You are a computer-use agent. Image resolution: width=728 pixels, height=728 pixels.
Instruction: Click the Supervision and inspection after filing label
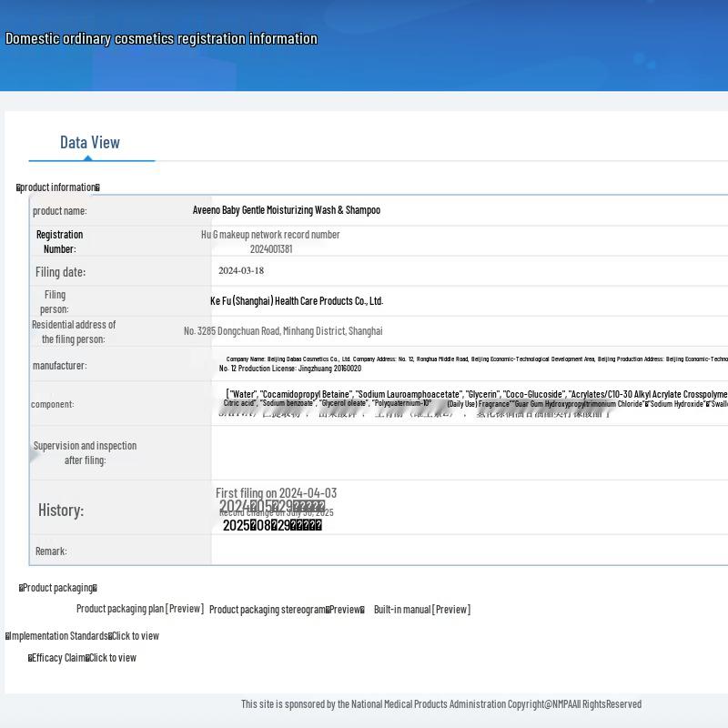point(85,453)
